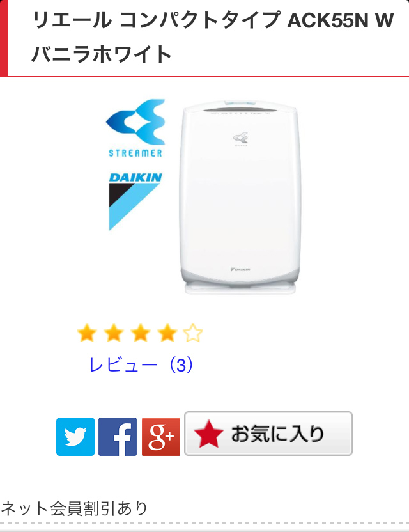This screenshot has width=409, height=532.
Task: Click the Daikin label on purifier base
Action: pos(240,269)
